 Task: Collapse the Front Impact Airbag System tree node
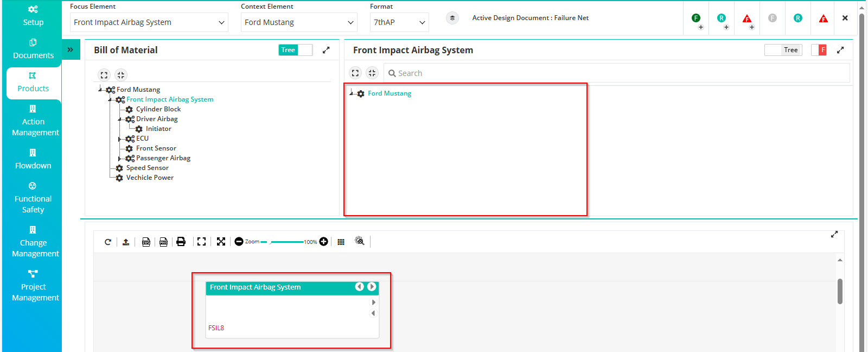click(x=110, y=99)
